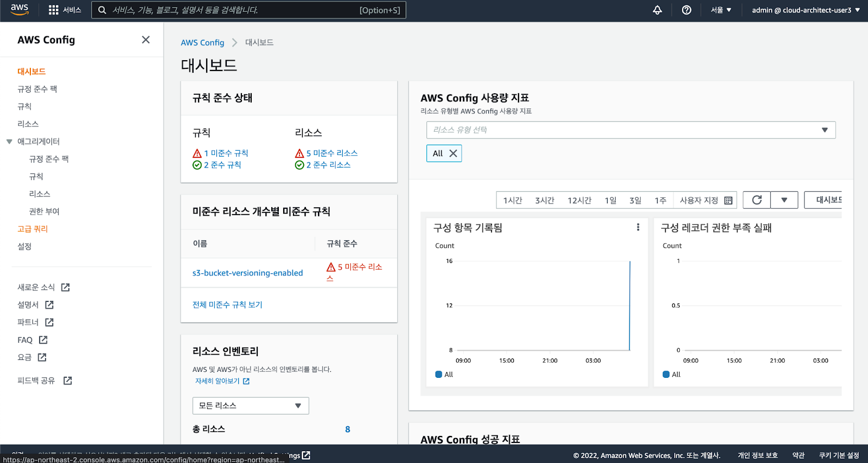Open 권한 부여 under aggregator
The image size is (868, 463).
pos(44,211)
